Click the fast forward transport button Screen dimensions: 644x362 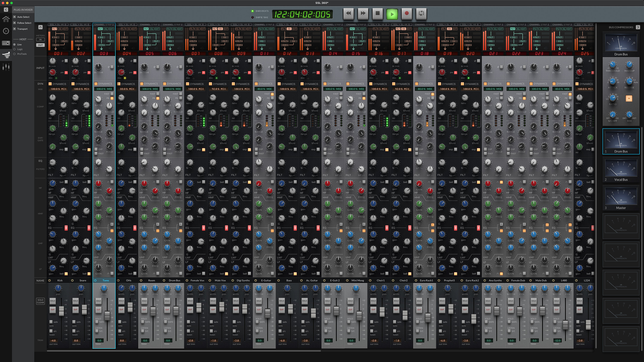363,13
